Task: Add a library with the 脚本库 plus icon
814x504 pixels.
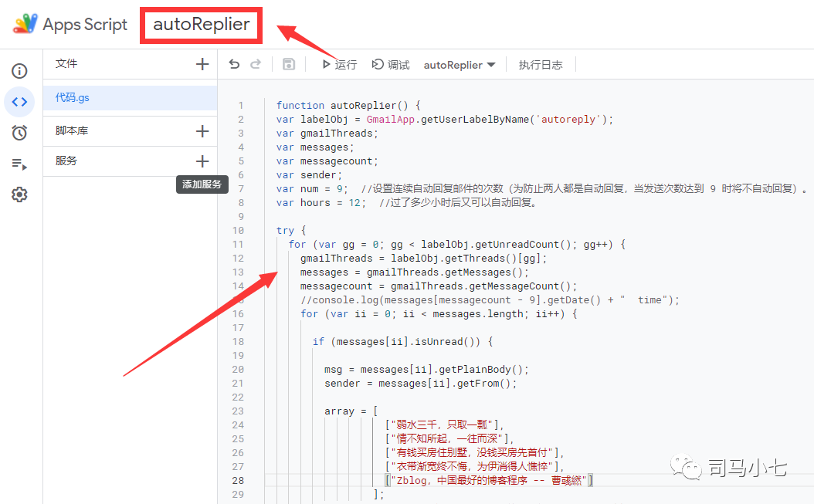Action: 202,130
